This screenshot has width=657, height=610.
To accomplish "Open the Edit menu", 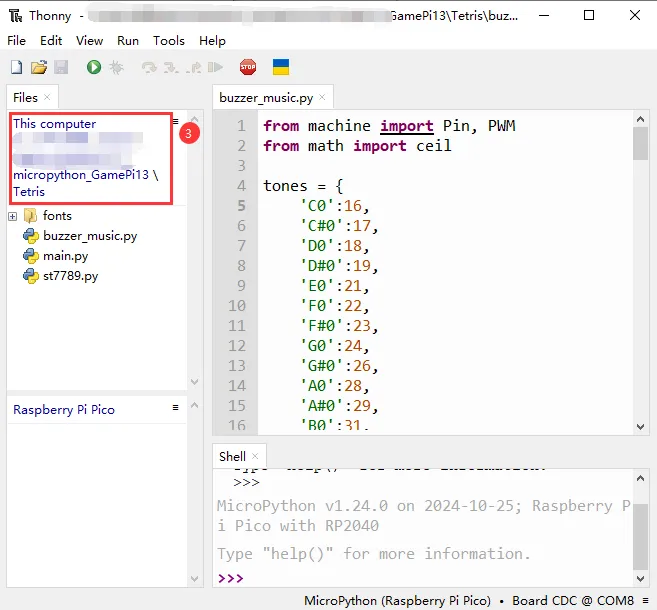I will (x=51, y=41).
